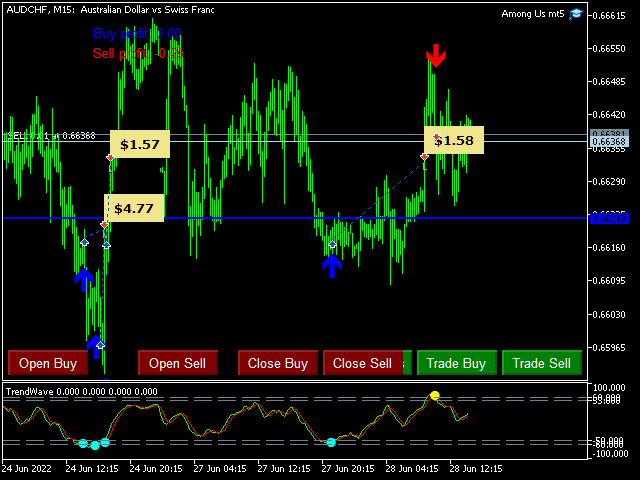This screenshot has height=480, width=640.
Task: Hit the Close Buy button
Action: (x=278, y=363)
